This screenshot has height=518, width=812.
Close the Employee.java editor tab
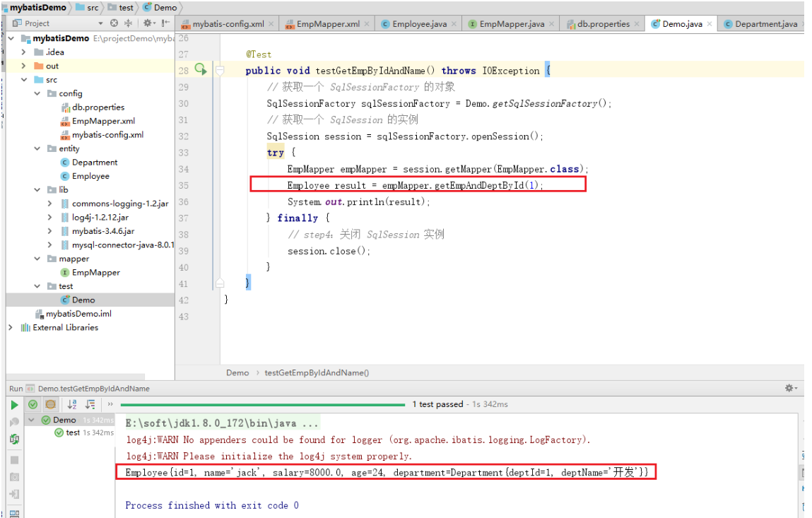[x=454, y=24]
